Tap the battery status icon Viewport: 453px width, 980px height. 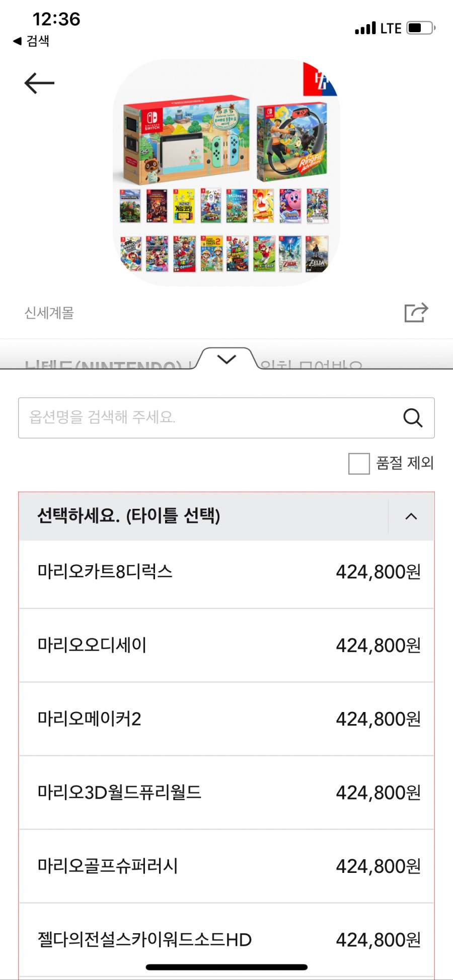[421, 28]
